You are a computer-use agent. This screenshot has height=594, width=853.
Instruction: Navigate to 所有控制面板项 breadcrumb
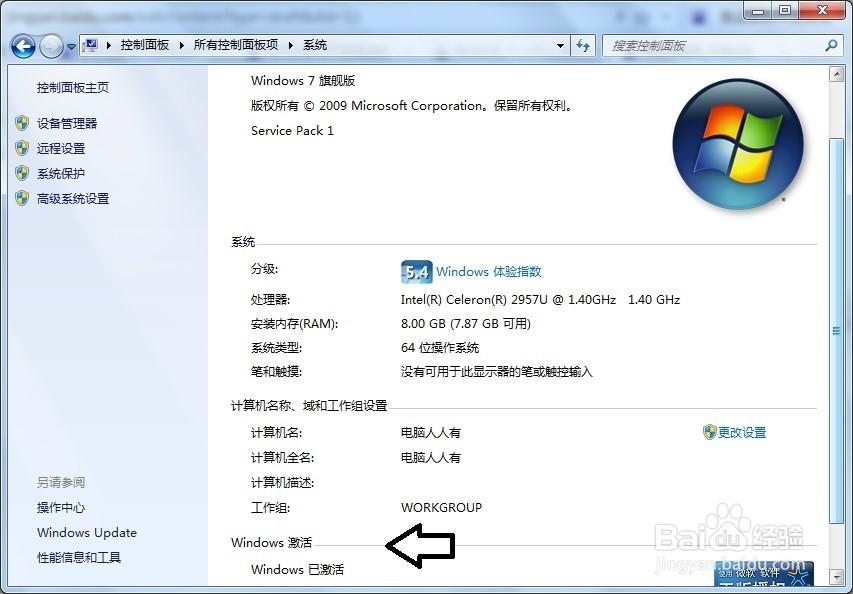[236, 45]
